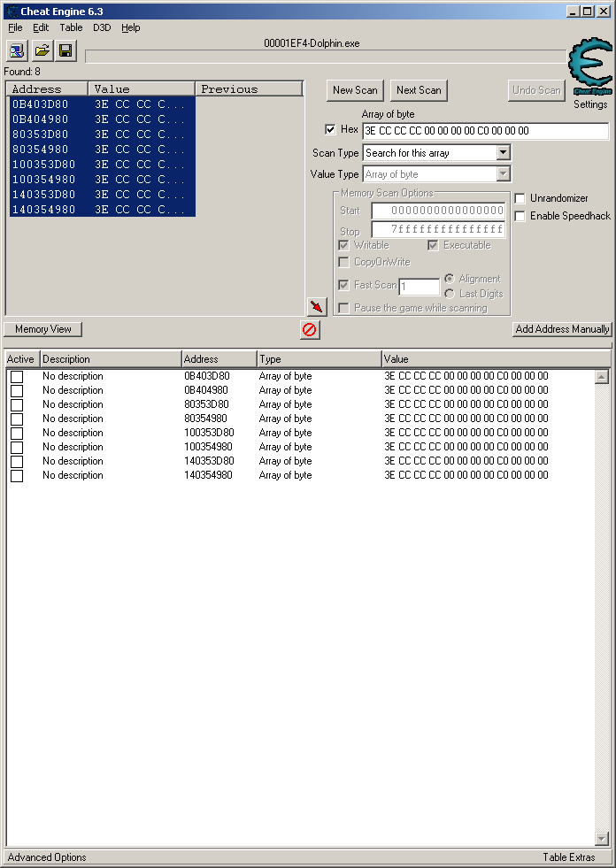This screenshot has height=868, width=616.
Task: Activate the entry at address 0B403D80
Action: click(x=17, y=376)
